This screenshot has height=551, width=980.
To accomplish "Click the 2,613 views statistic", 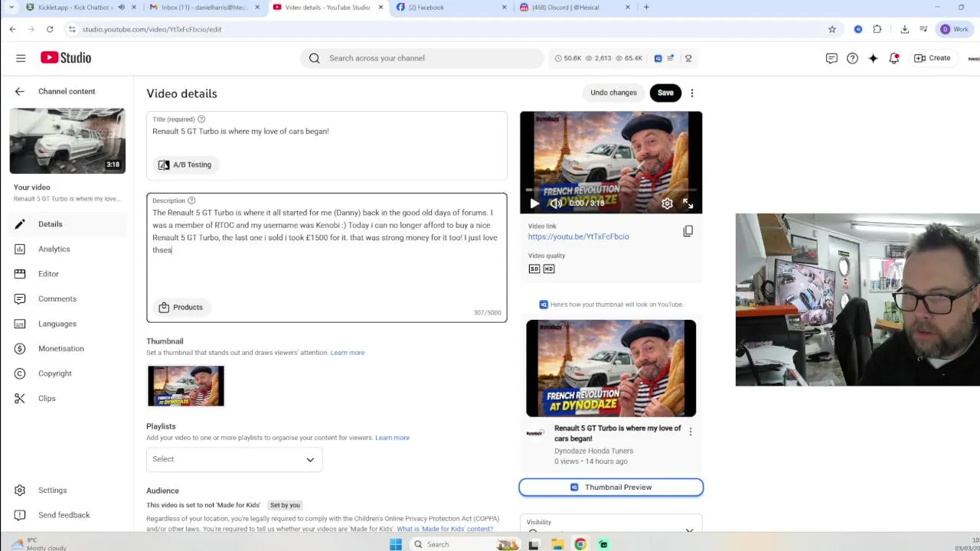I will tap(599, 58).
